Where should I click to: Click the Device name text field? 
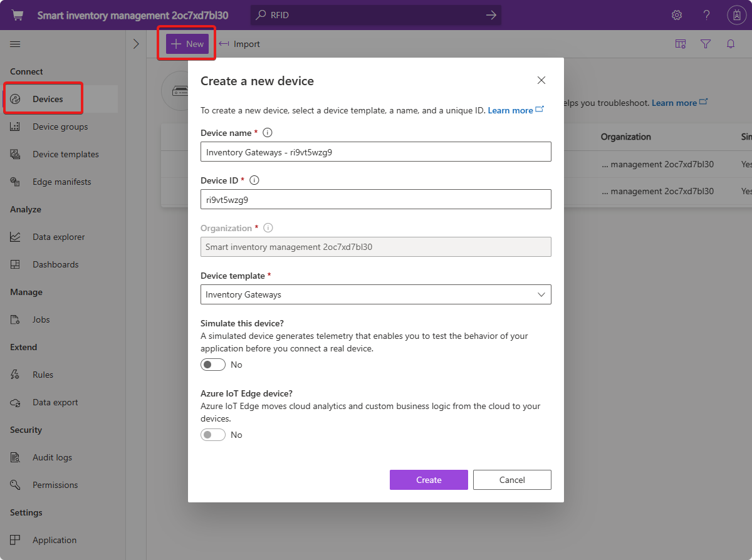[376, 152]
